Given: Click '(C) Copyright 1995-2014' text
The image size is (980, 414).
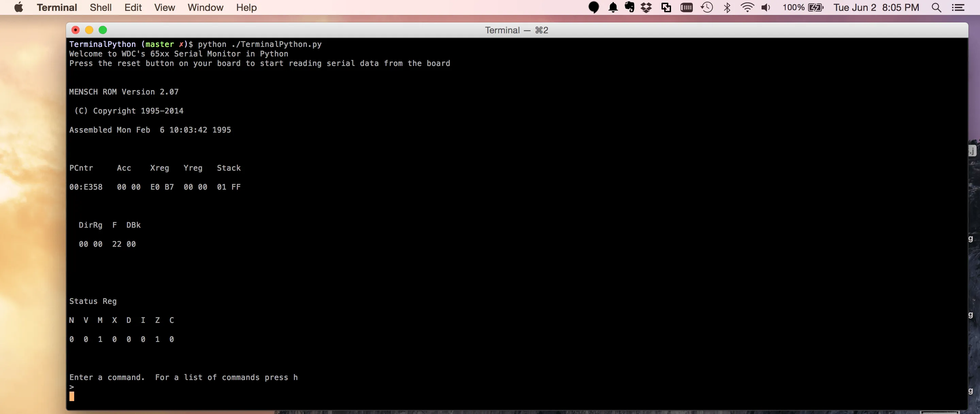Looking at the screenshot, I should [x=129, y=110].
